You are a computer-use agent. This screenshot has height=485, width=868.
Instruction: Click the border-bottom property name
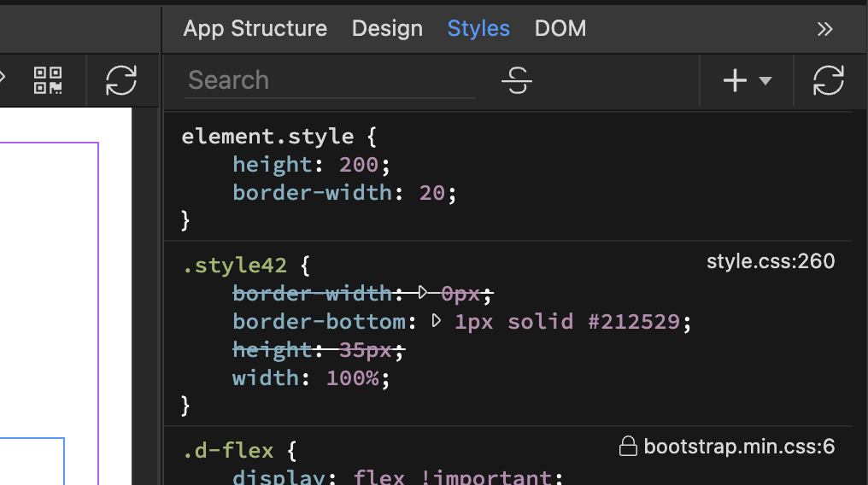(x=319, y=322)
